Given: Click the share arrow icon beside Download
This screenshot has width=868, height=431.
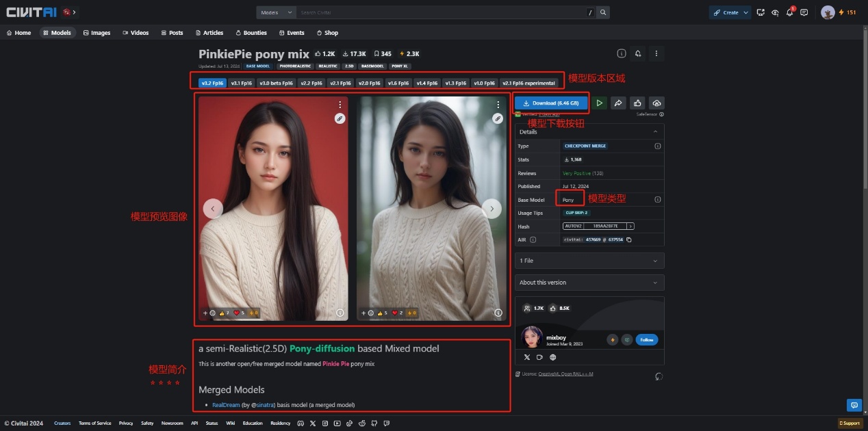Looking at the screenshot, I should point(618,103).
